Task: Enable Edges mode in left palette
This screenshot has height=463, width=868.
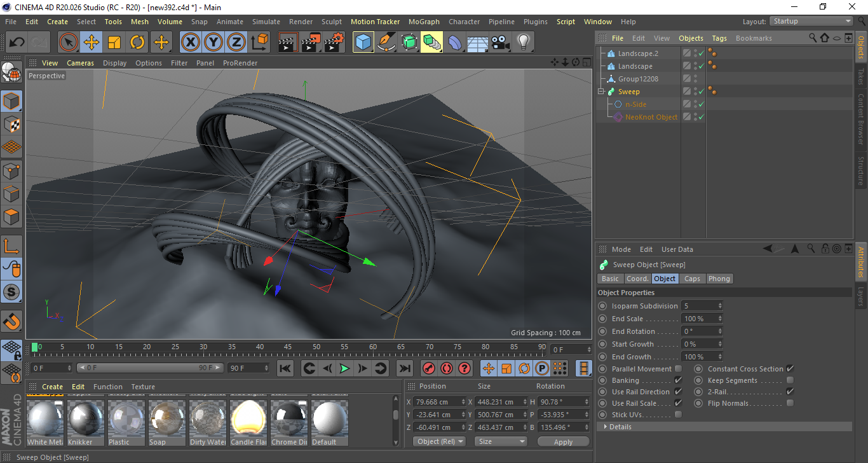Action: 11,193
